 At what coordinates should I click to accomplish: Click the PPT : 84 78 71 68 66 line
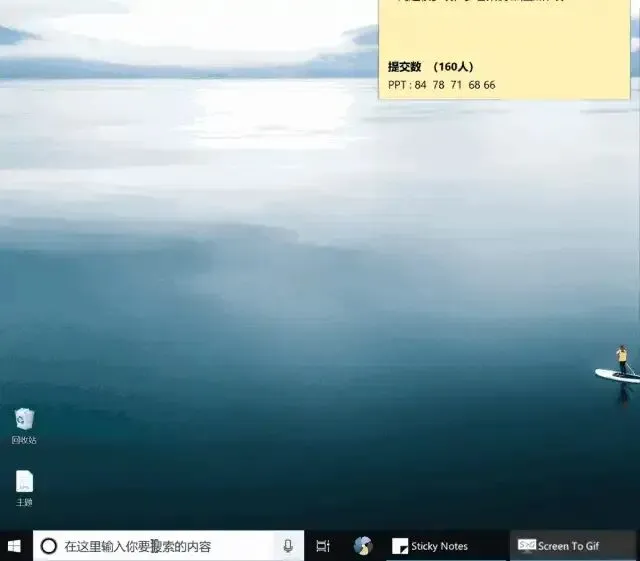tap(442, 85)
